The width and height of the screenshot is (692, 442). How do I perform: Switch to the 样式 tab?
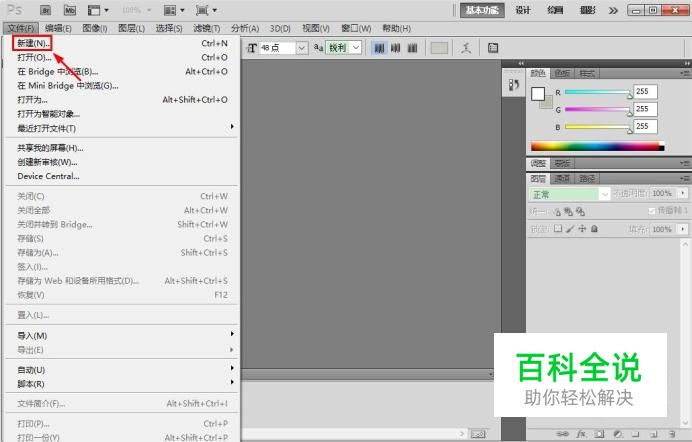click(587, 73)
